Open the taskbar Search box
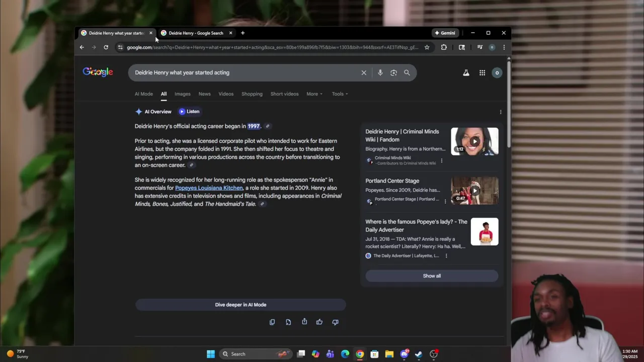Screen dimensions: 644x362 pos(255,354)
